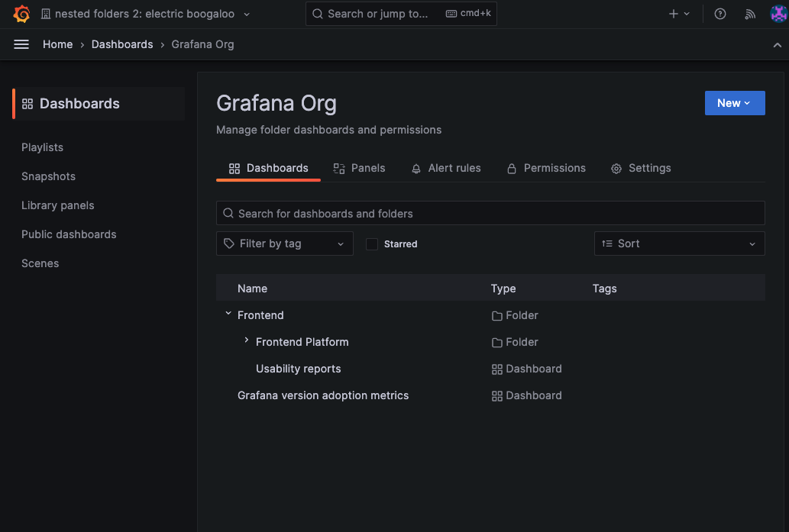Navigate to Home via the breadcrumb
The width and height of the screenshot is (789, 532).
point(58,44)
